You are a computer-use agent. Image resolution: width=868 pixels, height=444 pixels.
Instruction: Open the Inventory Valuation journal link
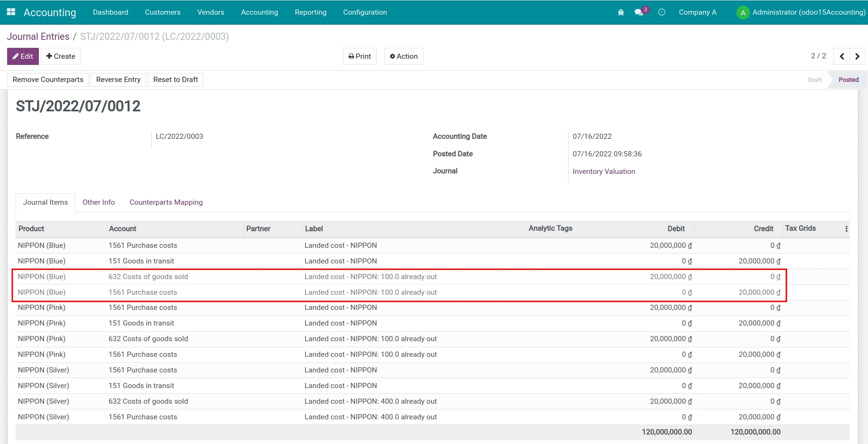604,171
